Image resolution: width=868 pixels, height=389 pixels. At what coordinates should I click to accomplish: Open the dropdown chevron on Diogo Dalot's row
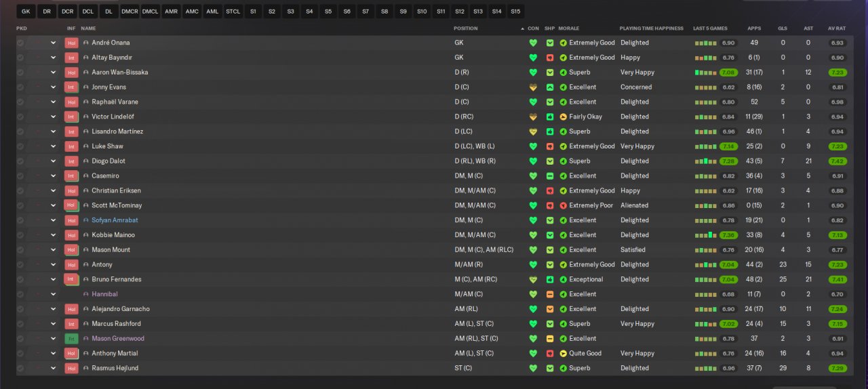pos(53,161)
